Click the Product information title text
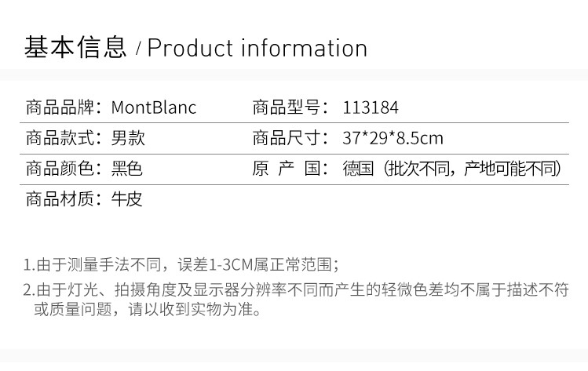Image resolution: width=588 pixels, height=371 pixels. (257, 49)
